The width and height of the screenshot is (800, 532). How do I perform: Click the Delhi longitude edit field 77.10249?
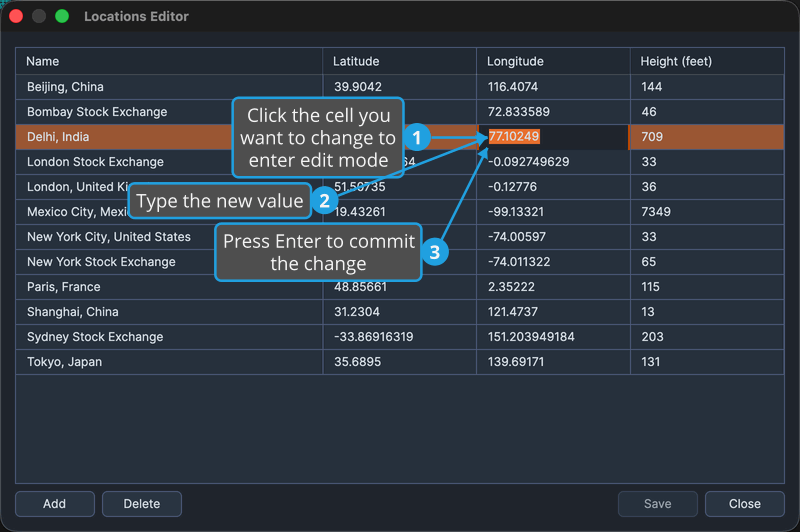click(x=553, y=137)
